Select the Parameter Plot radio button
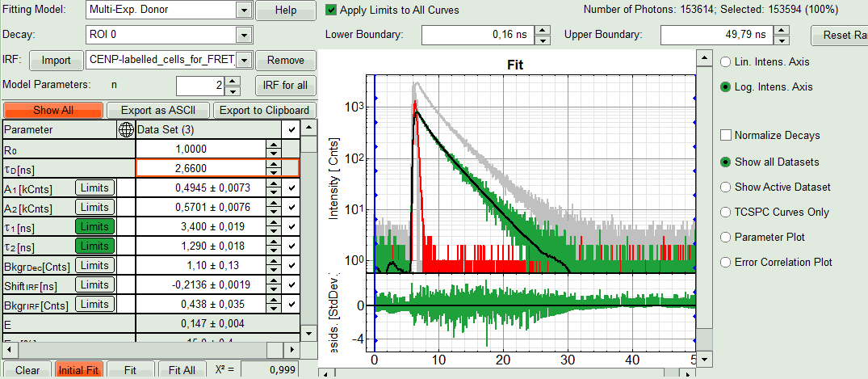The width and height of the screenshot is (868, 379). point(726,238)
